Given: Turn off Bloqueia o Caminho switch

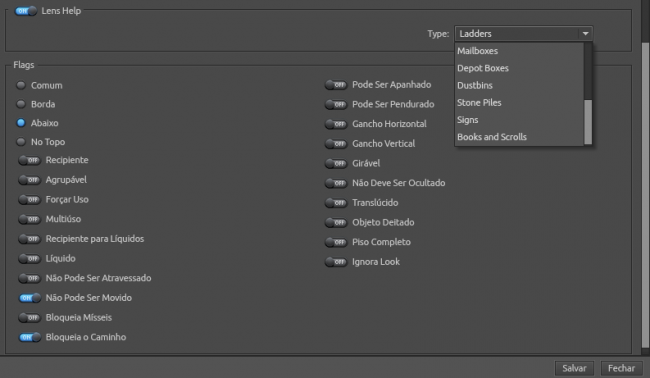Looking at the screenshot, I should (30, 337).
